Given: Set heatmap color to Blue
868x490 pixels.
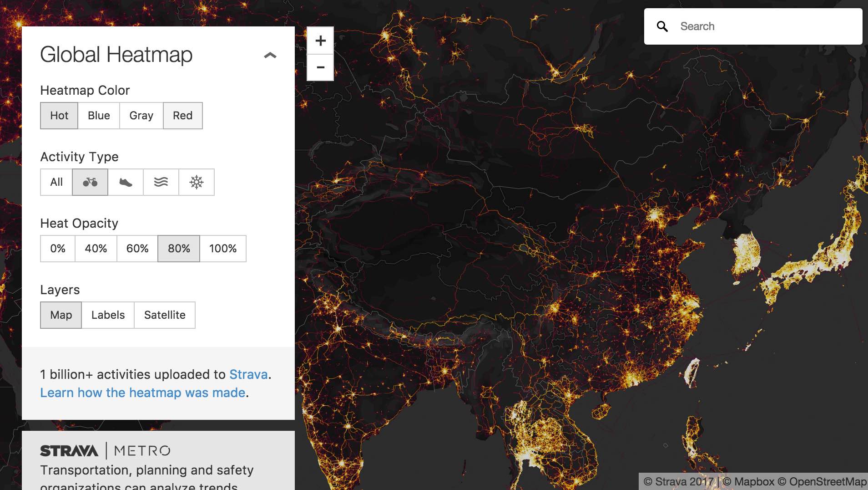Looking at the screenshot, I should coord(99,116).
